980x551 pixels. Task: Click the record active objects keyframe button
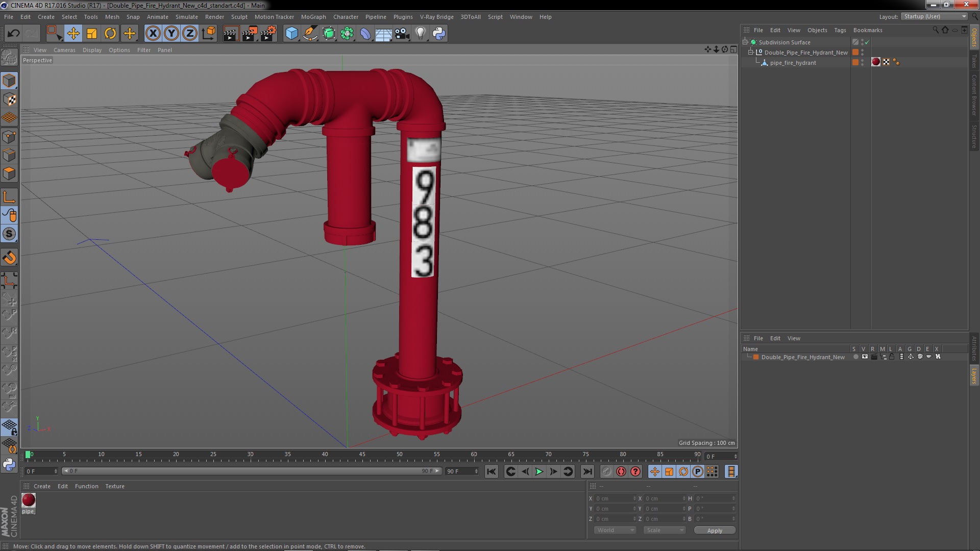(606, 472)
